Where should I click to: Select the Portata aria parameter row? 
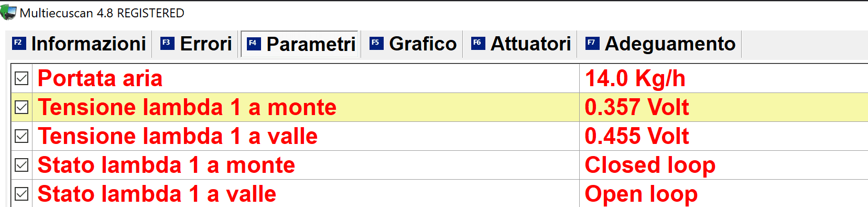pos(439,78)
